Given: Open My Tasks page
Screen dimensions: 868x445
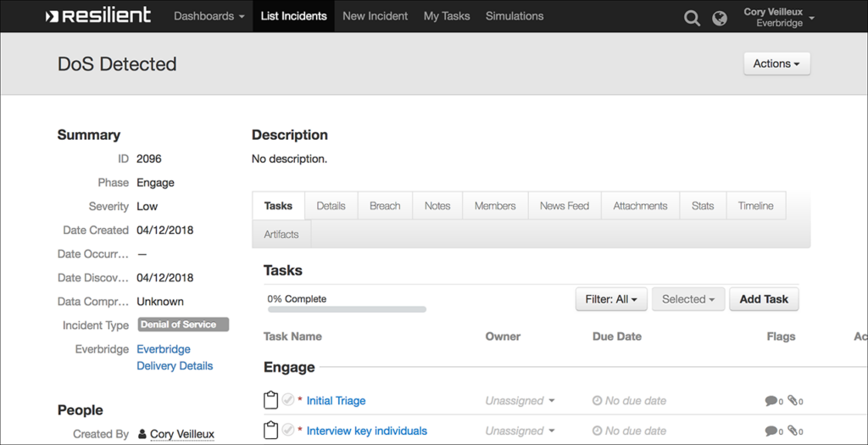Looking at the screenshot, I should pos(447,16).
